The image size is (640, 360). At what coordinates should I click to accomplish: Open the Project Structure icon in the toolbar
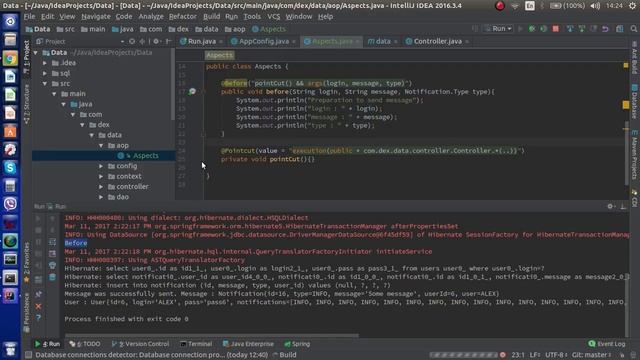pos(620,29)
